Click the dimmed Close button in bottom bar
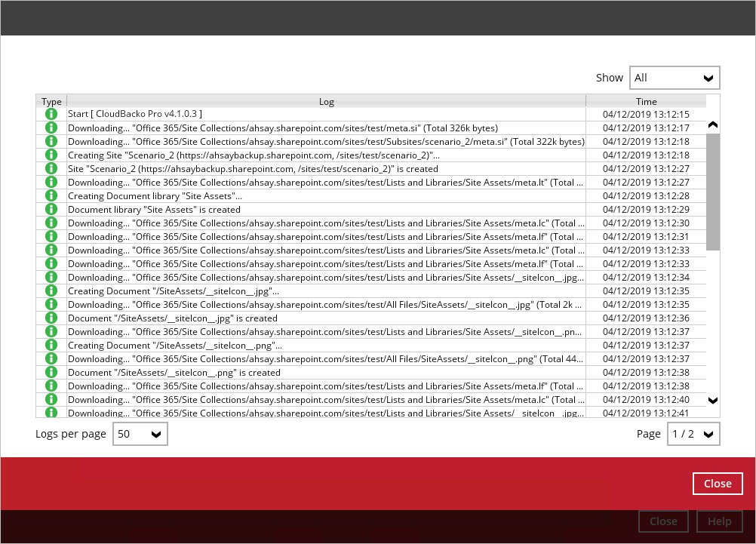 663,521
